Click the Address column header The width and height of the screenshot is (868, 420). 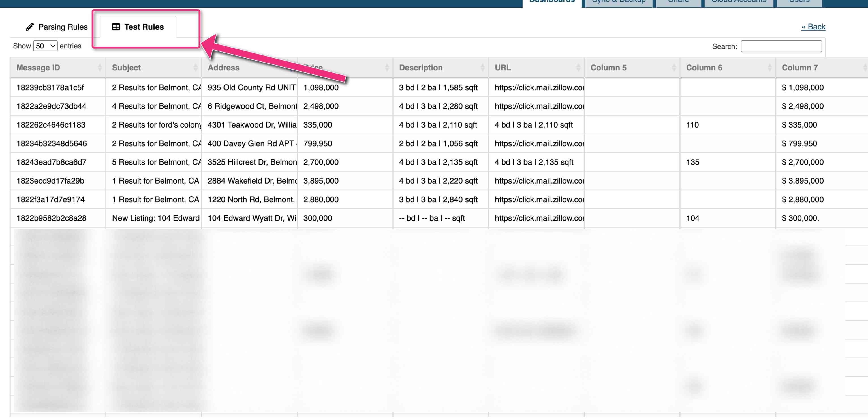249,68
